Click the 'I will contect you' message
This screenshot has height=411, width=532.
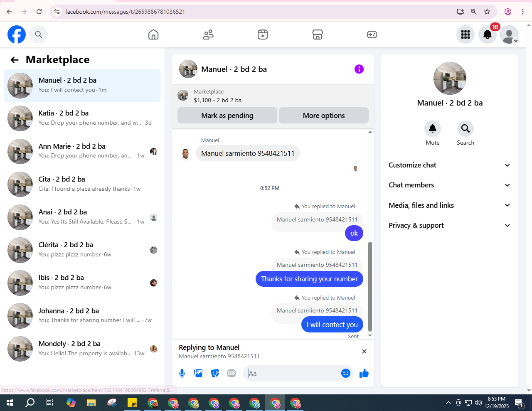click(332, 325)
